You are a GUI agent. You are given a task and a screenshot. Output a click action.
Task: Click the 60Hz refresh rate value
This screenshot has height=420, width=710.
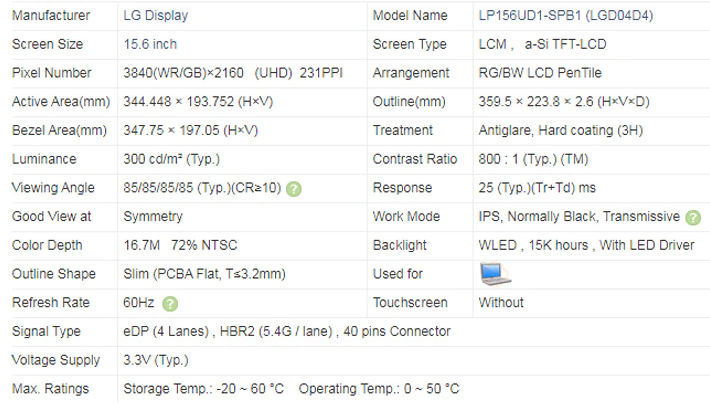click(139, 303)
